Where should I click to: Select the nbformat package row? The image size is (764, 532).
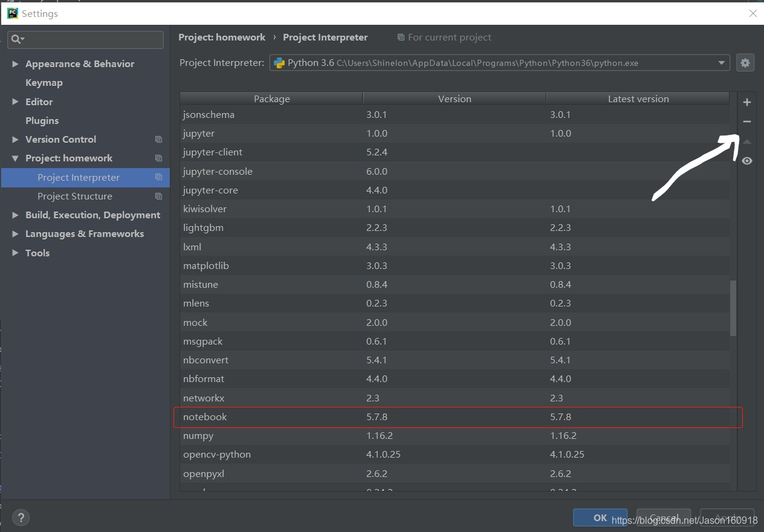pos(455,379)
